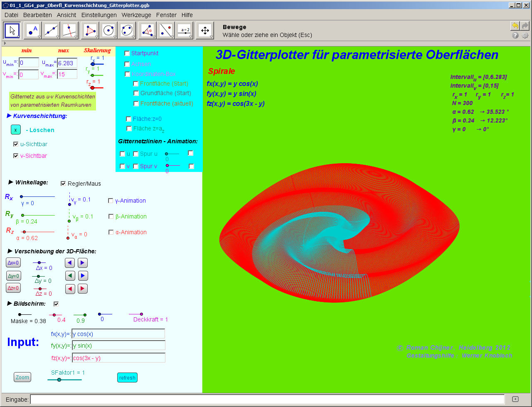Choose the Ellipse tool
532x407 pixels.
(x=127, y=30)
